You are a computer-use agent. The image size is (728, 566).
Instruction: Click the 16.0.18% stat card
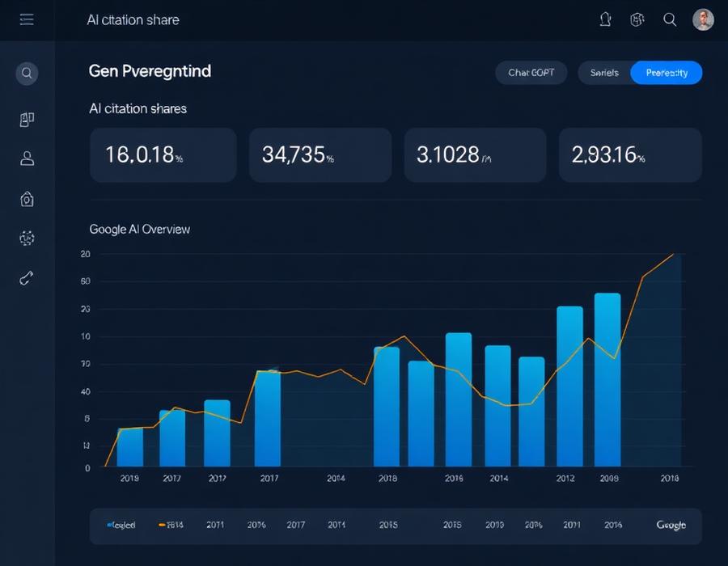tap(163, 155)
